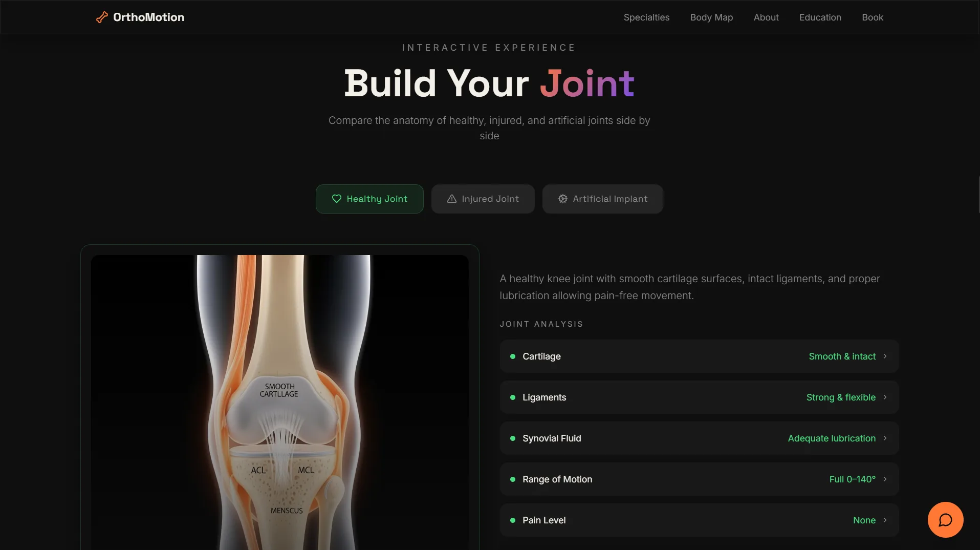Open the Specialties nav item
Screen dimensions: 980x550
coord(646,17)
